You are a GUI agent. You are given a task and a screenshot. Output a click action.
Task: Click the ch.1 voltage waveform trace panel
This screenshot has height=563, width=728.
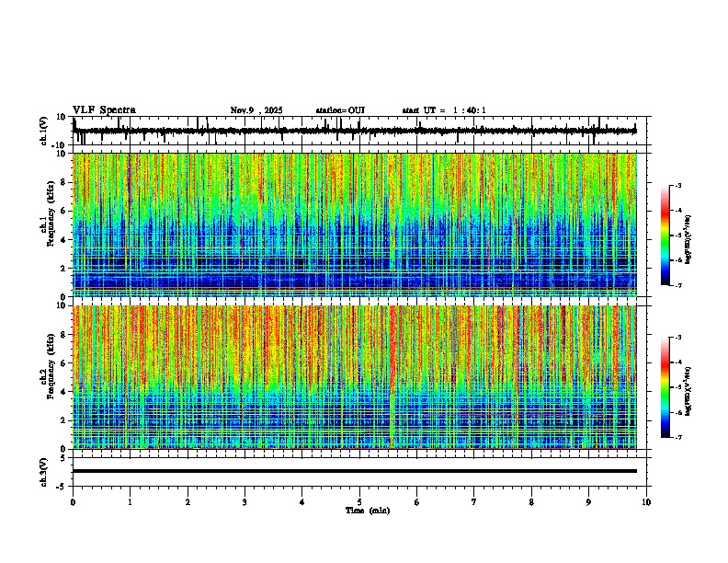(359, 131)
